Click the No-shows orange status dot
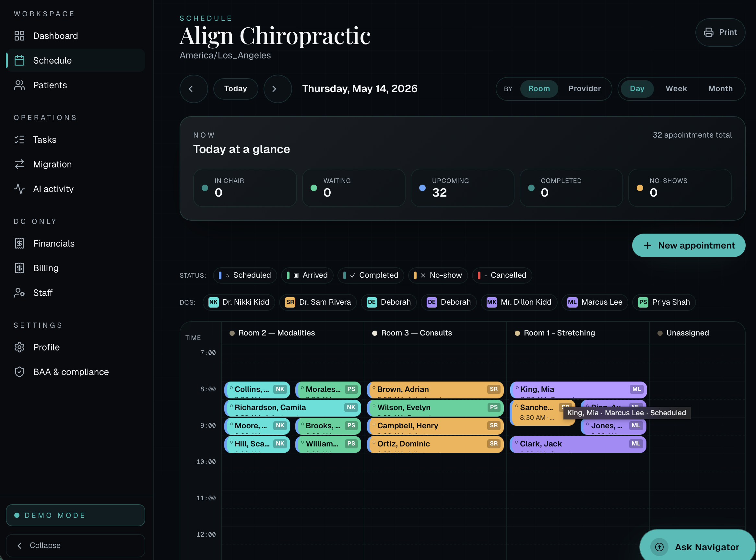The image size is (756, 560). pyautogui.click(x=640, y=188)
